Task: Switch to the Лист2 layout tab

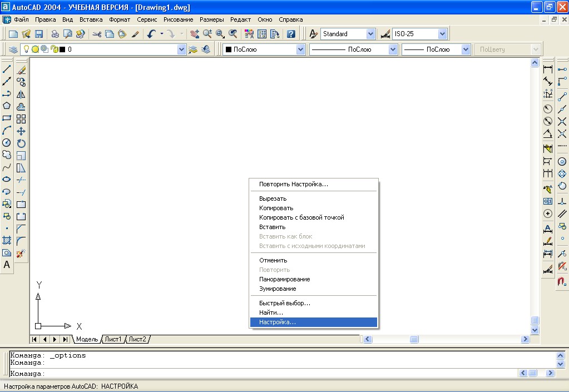Action: coord(137,339)
